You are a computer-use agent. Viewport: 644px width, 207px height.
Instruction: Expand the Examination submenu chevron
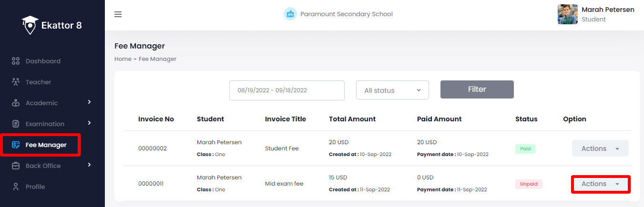point(89,123)
